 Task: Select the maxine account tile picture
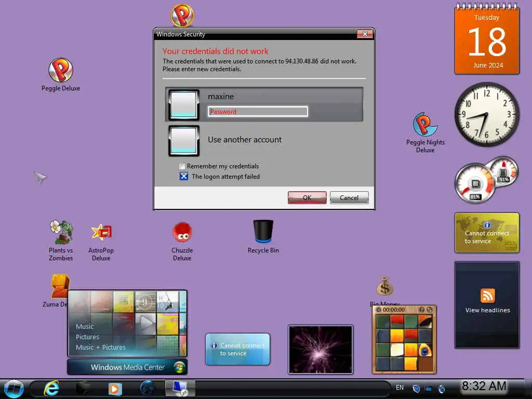183,105
